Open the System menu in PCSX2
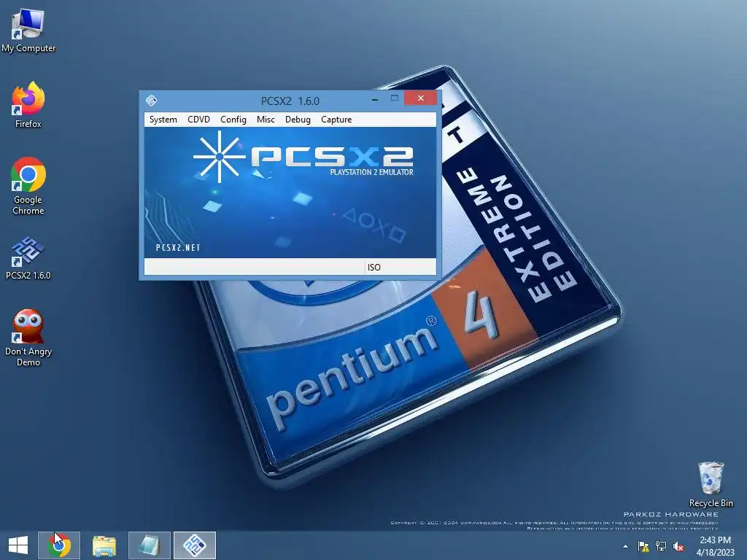747x560 pixels. click(x=163, y=120)
